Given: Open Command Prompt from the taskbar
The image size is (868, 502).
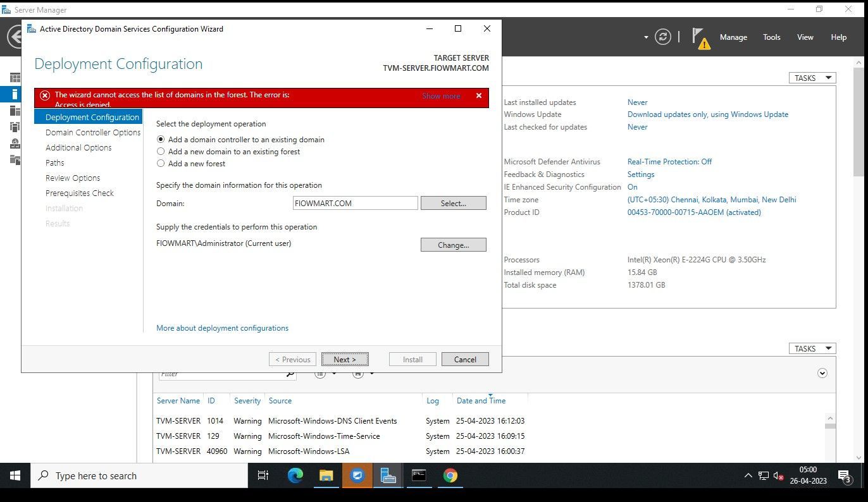Looking at the screenshot, I should click(x=419, y=475).
